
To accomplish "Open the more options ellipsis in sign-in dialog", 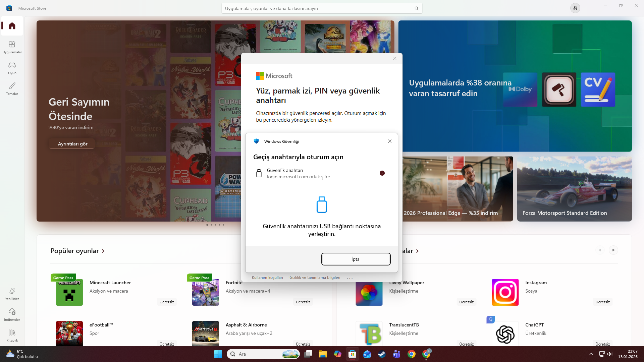I will [x=350, y=278].
